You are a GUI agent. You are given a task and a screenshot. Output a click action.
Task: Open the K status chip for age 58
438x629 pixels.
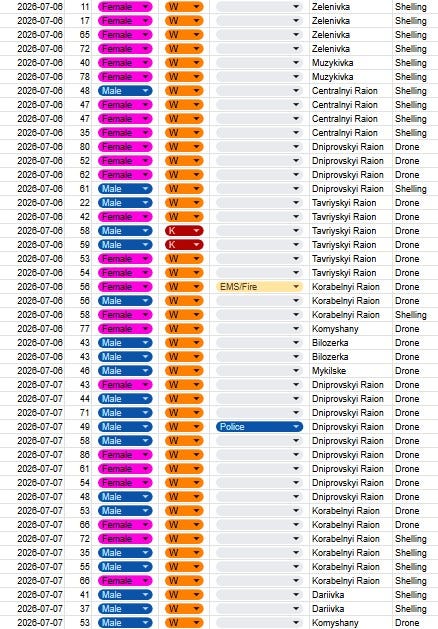(184, 231)
